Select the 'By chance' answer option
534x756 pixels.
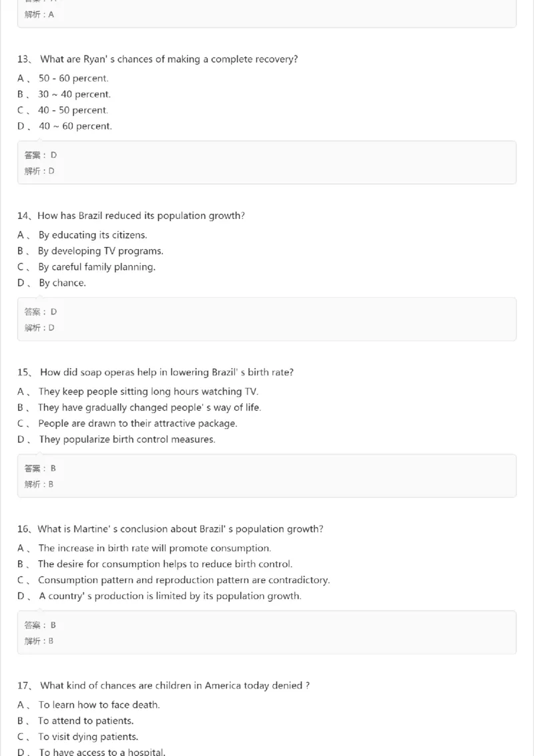pos(62,283)
